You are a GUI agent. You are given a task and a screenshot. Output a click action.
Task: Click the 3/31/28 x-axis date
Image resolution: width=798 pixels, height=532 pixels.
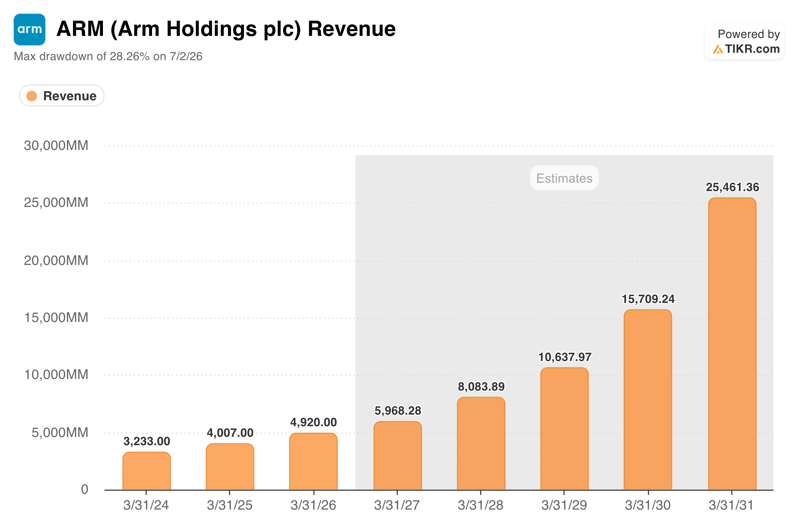click(481, 505)
